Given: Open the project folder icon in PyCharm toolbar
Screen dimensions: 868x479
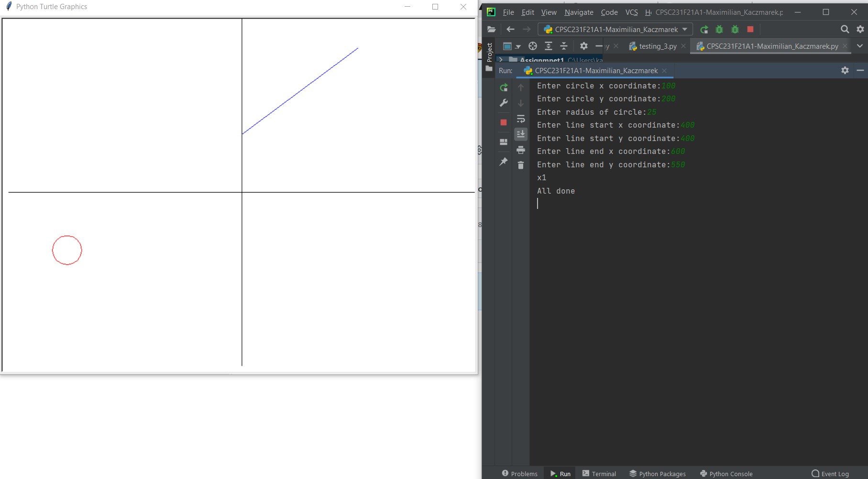Looking at the screenshot, I should [x=491, y=29].
